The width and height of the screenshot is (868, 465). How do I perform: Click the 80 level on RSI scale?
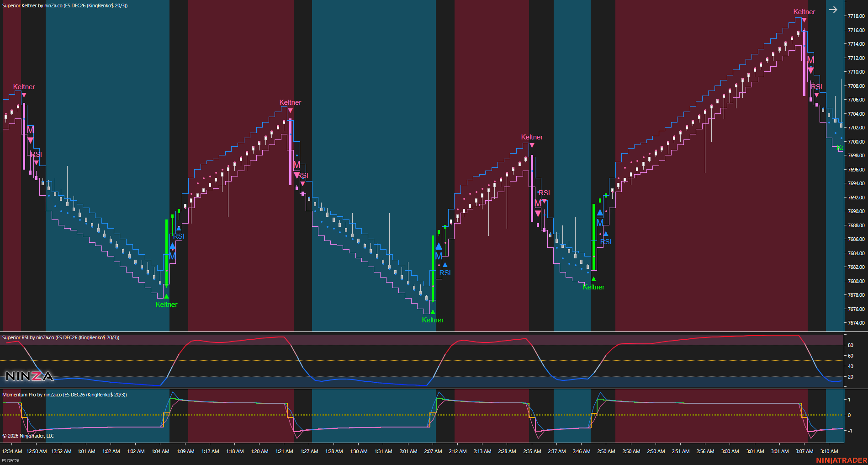[851, 345]
